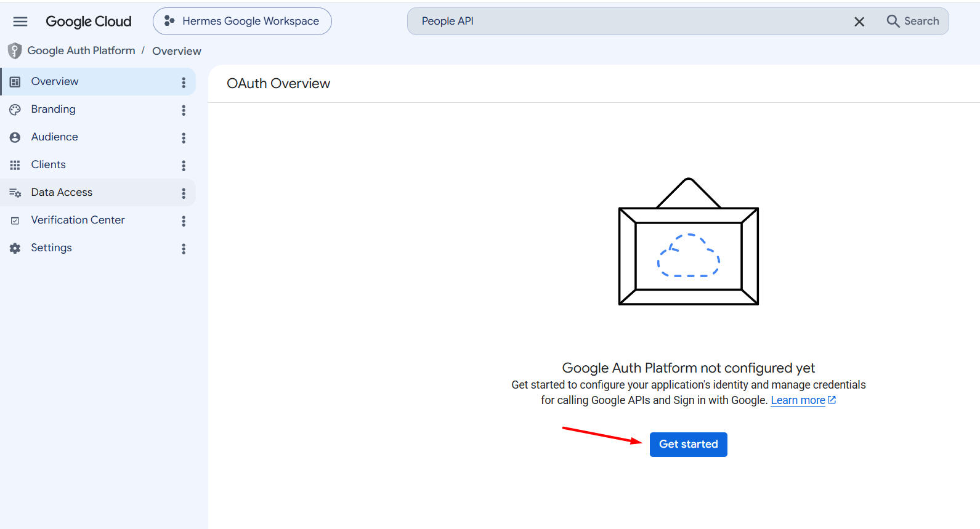Open more options for Audience

pos(184,138)
